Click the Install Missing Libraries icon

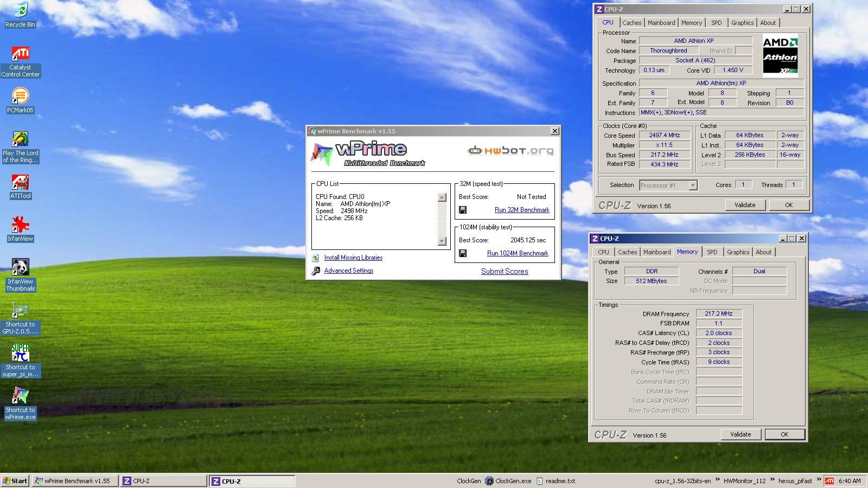316,258
